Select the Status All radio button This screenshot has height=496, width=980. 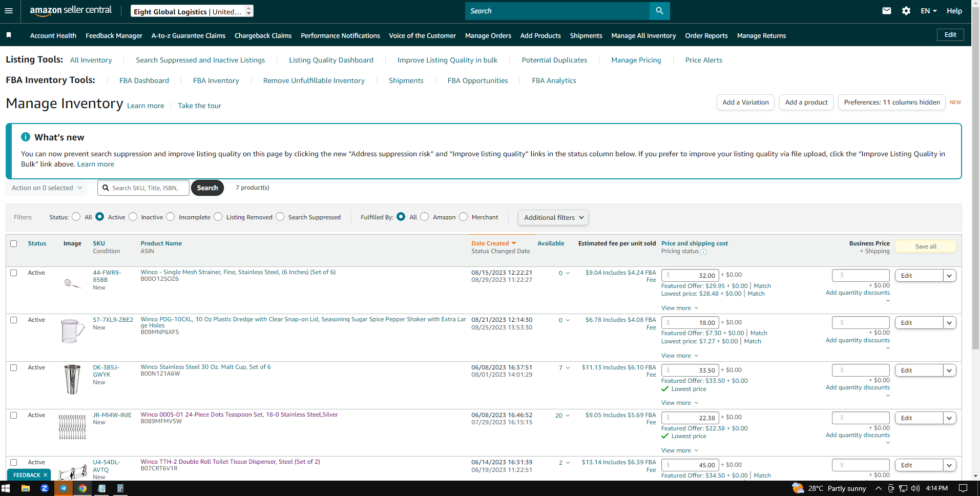click(x=76, y=217)
